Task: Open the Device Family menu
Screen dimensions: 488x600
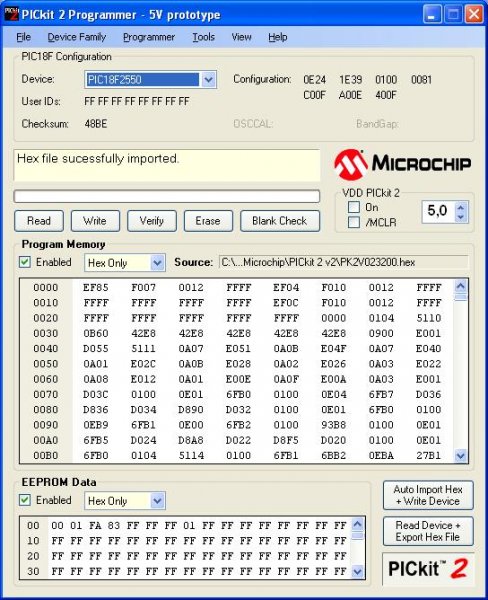Action: click(x=77, y=37)
